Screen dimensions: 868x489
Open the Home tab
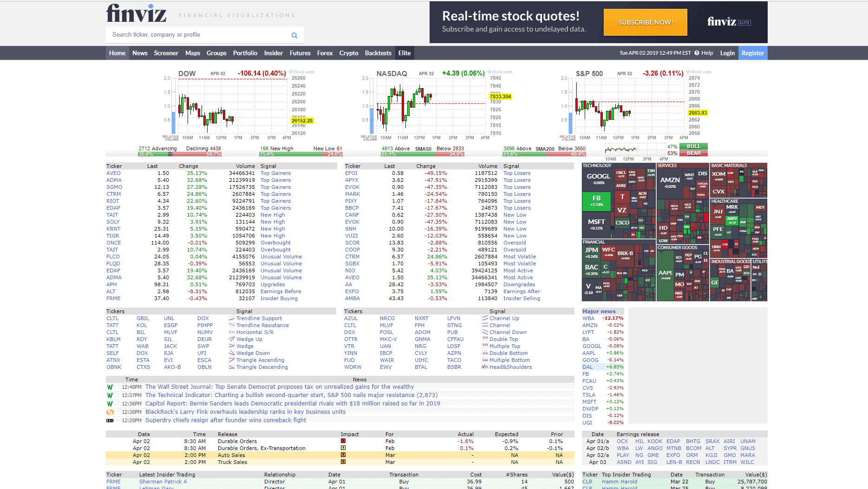(117, 53)
